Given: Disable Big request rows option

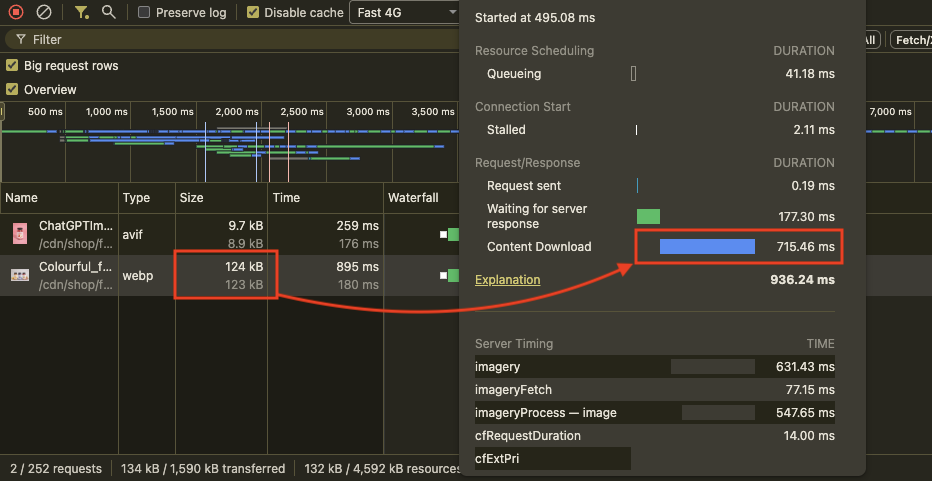Looking at the screenshot, I should click(x=12, y=66).
